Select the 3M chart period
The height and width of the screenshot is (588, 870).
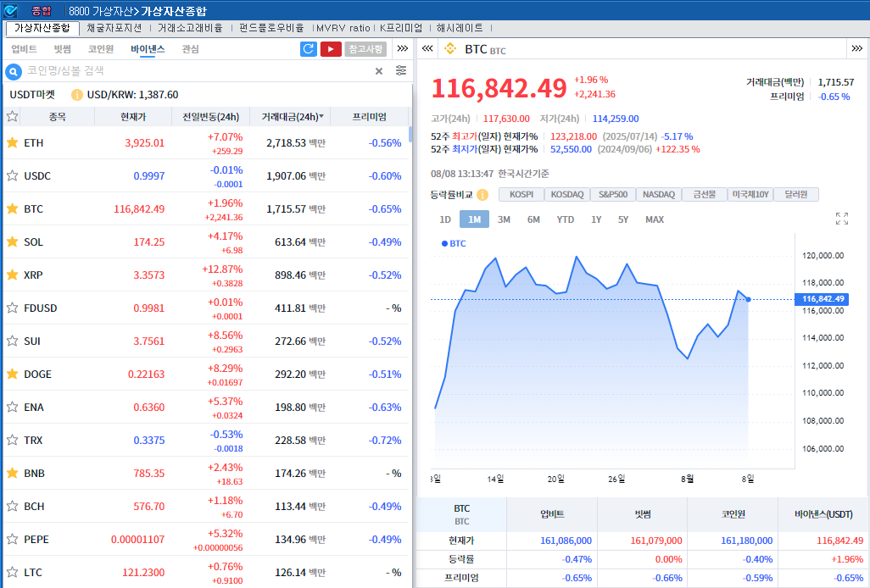coord(504,219)
